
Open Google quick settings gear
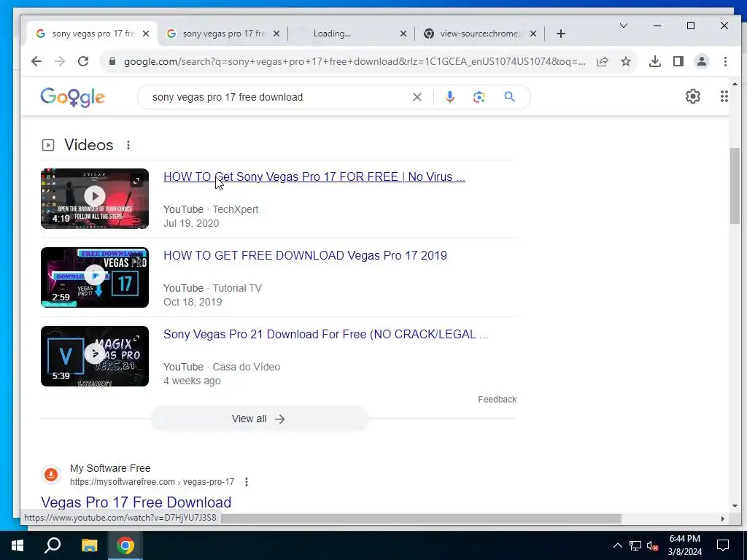point(693,96)
